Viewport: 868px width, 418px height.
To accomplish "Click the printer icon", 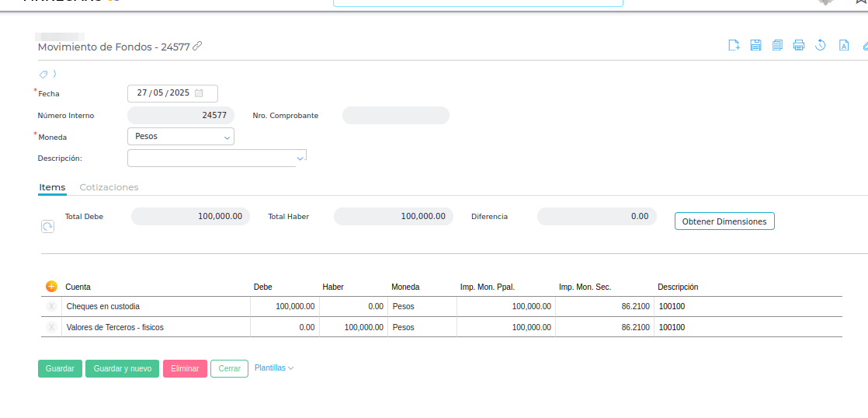I will click(799, 45).
